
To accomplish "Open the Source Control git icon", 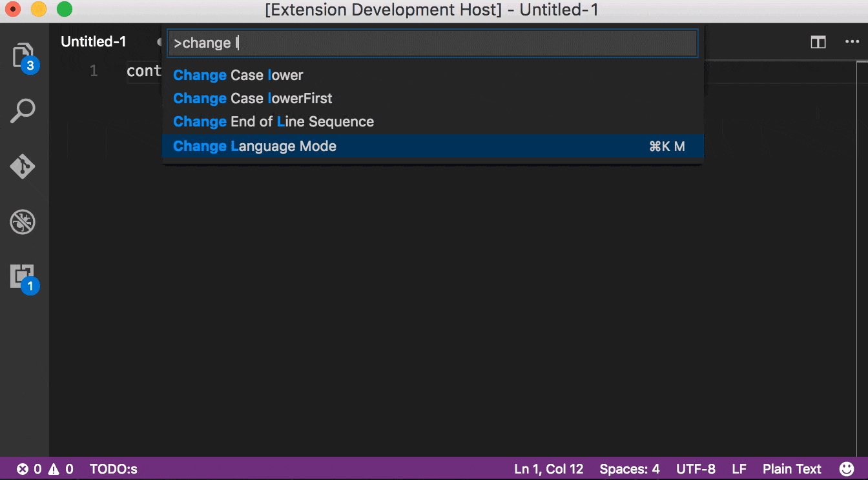I will click(x=23, y=166).
